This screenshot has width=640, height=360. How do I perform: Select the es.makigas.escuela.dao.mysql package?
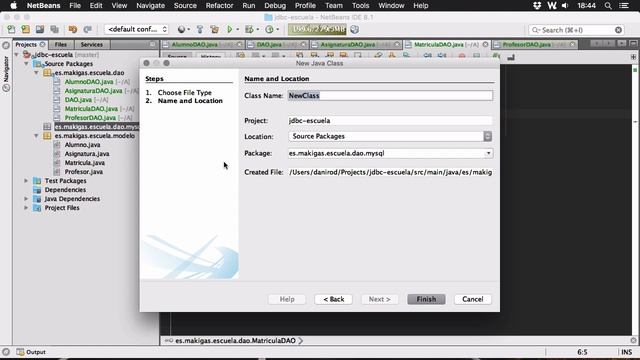96,127
